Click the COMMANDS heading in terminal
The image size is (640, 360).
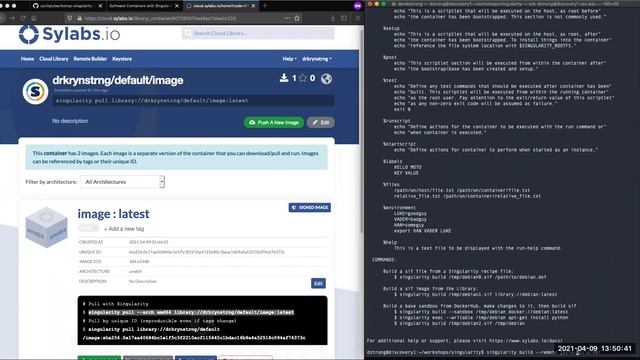pyautogui.click(x=383, y=260)
